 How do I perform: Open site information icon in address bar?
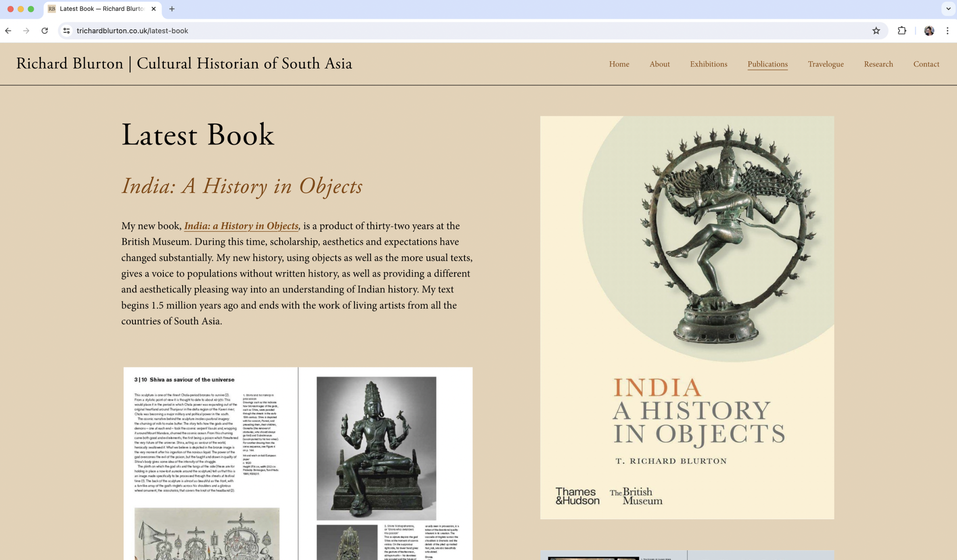pyautogui.click(x=67, y=31)
